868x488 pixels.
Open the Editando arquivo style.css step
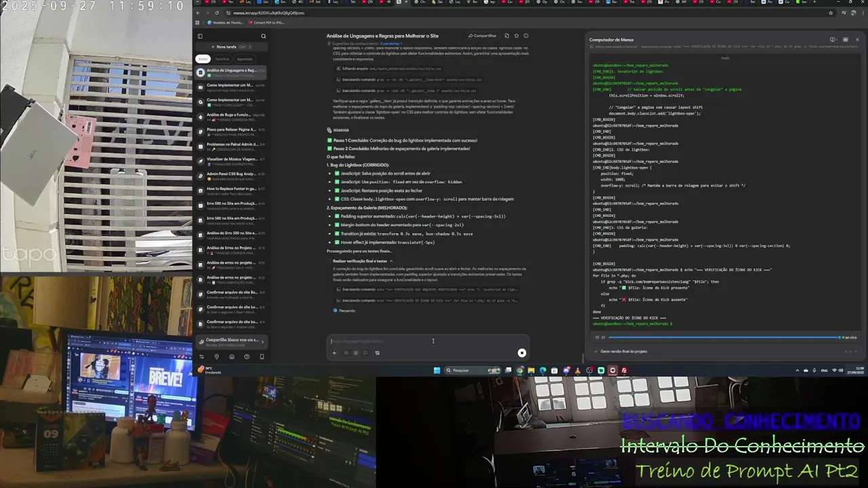click(x=389, y=68)
